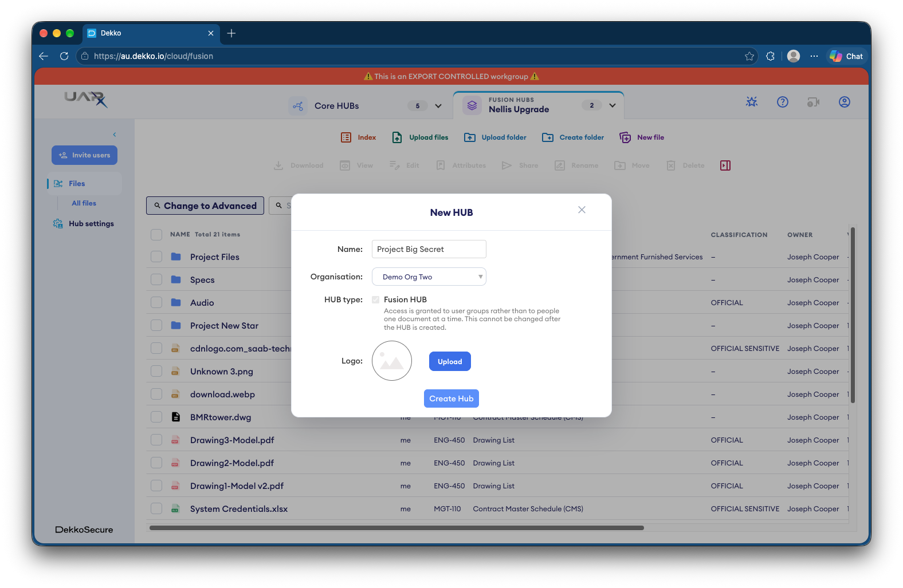Viewport: 903px width, 588px height.
Task: Select All files in sidebar
Action: pyautogui.click(x=84, y=203)
